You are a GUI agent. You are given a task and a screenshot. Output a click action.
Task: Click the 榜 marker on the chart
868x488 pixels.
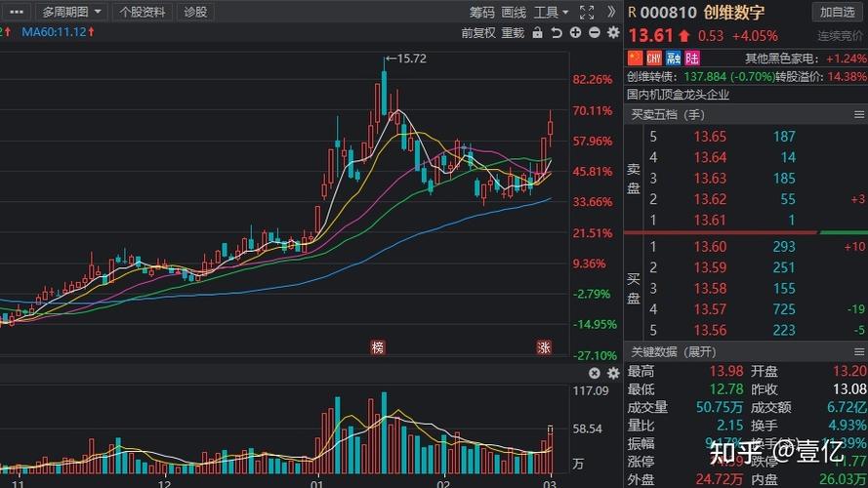click(x=378, y=347)
